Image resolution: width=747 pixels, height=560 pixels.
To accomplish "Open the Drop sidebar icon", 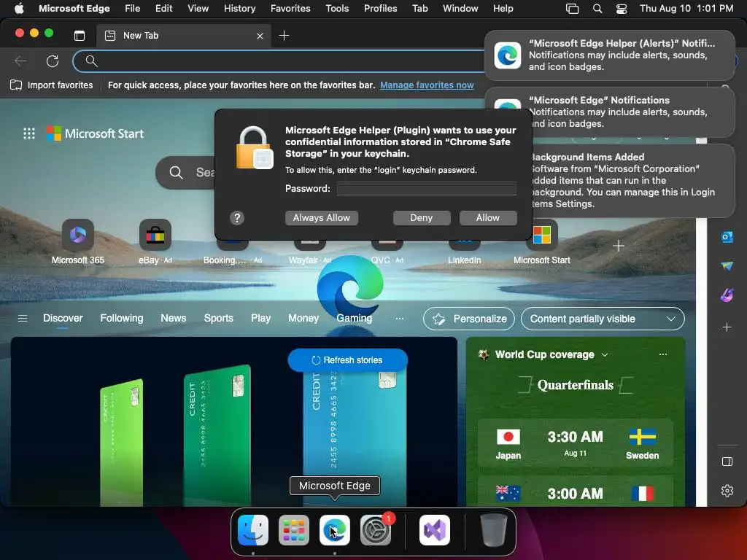I will tap(727, 265).
